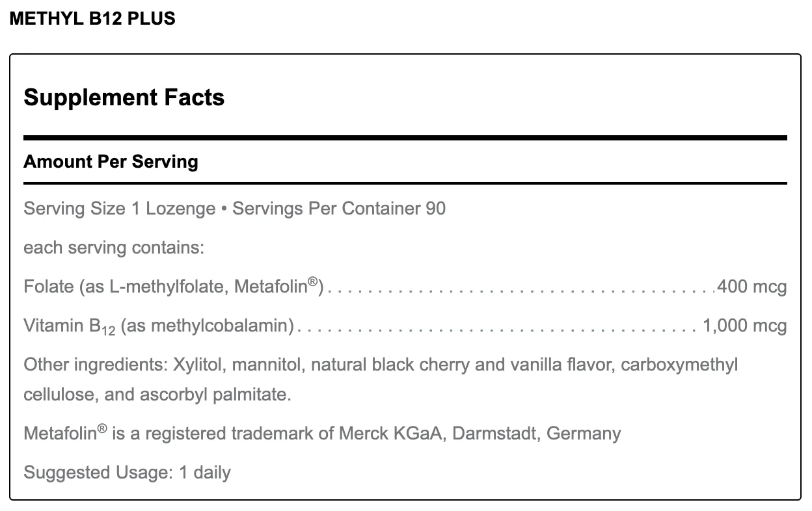Click the METHYL B12 PLUS product title

[x=92, y=19]
